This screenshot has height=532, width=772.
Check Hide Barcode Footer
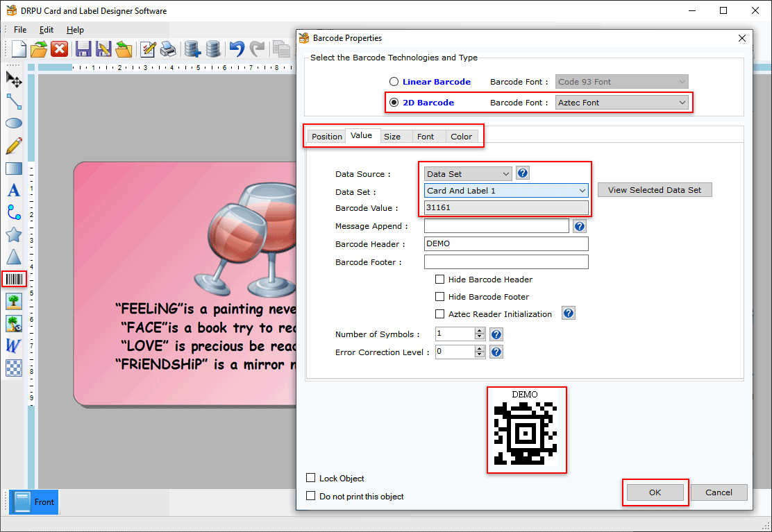point(439,296)
